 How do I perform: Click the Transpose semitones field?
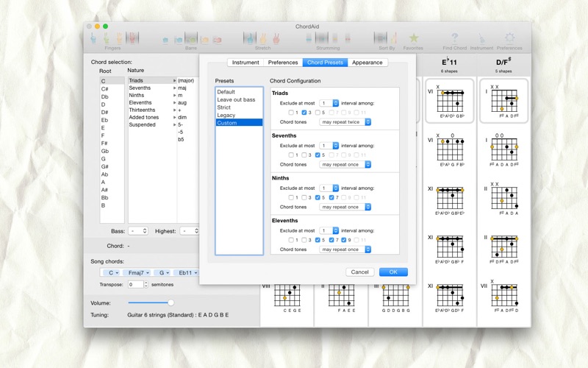pyautogui.click(x=135, y=284)
